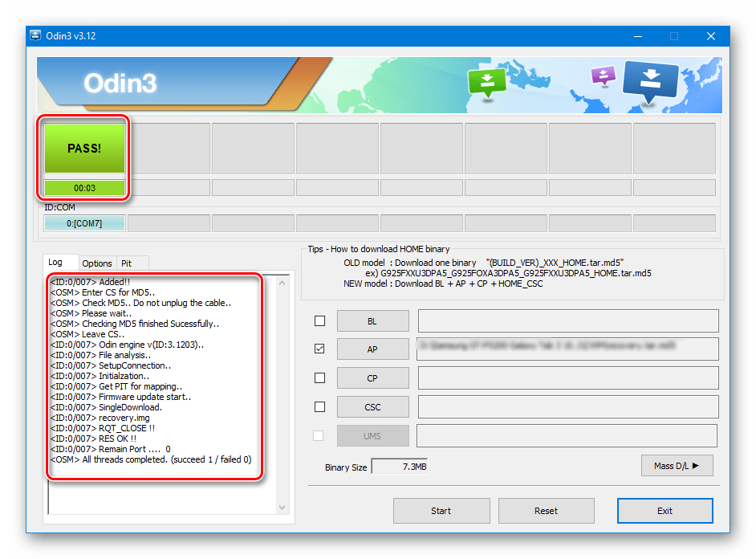The height and width of the screenshot is (559, 756).
Task: Click the log scrollbar down arrow
Action: 282,508
